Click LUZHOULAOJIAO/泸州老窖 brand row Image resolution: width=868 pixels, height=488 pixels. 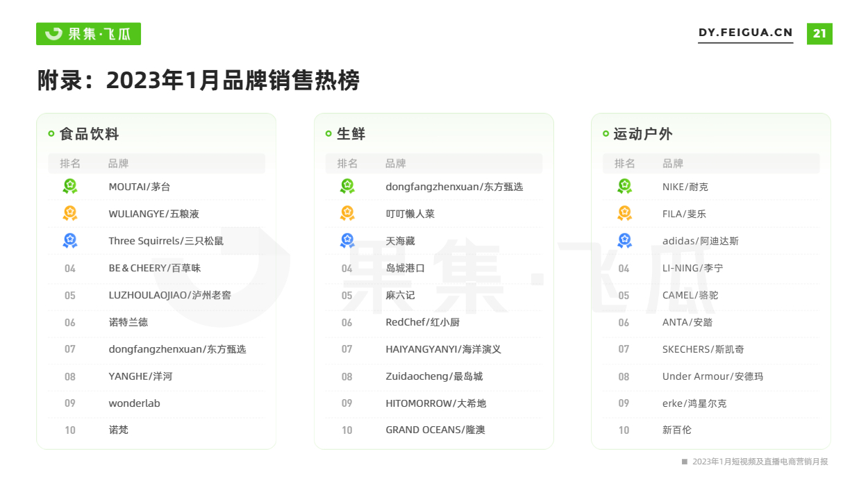click(x=157, y=295)
